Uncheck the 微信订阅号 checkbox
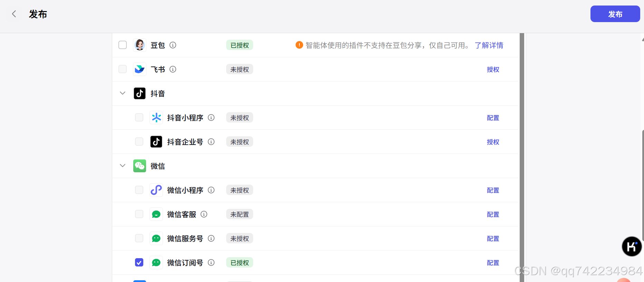Image resolution: width=644 pixels, height=282 pixels. click(139, 263)
